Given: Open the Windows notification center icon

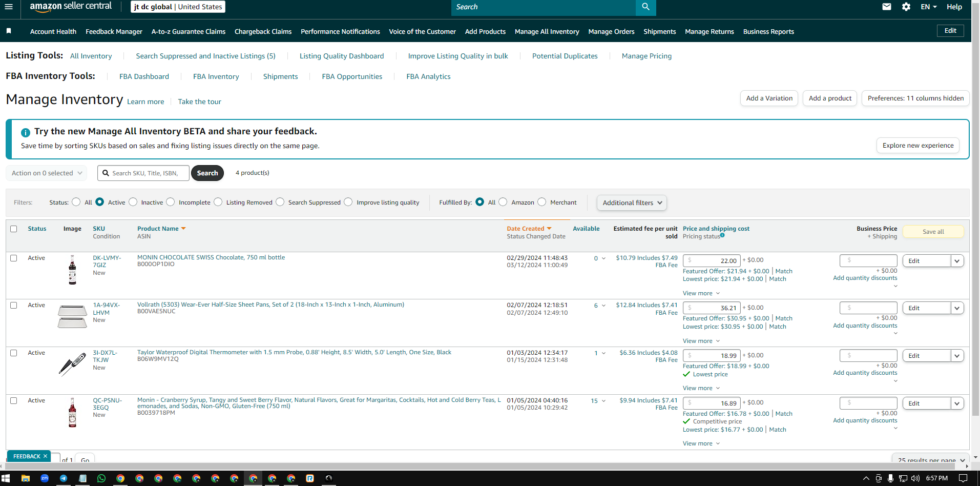Looking at the screenshot, I should (963, 478).
